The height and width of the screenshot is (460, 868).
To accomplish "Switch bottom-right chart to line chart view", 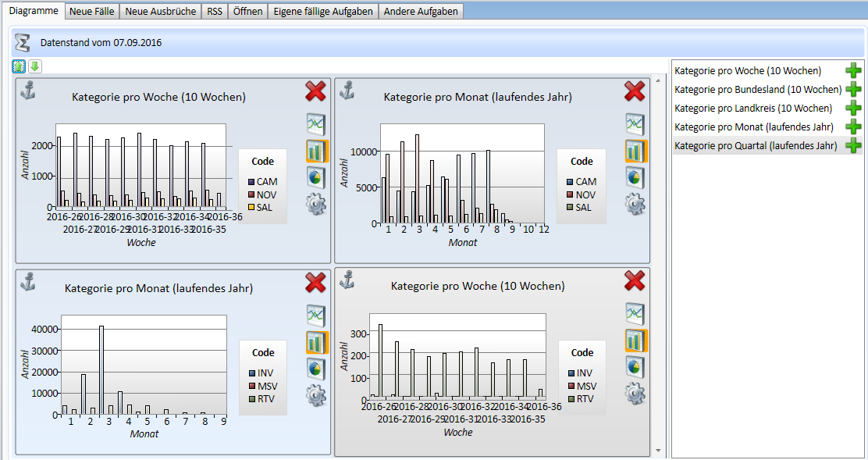I will (x=635, y=314).
